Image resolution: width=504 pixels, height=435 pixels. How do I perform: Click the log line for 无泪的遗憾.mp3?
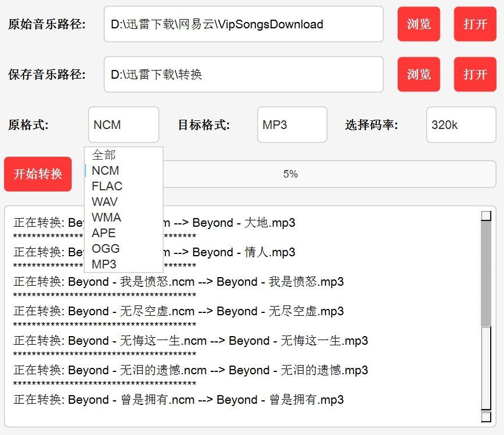(191, 370)
